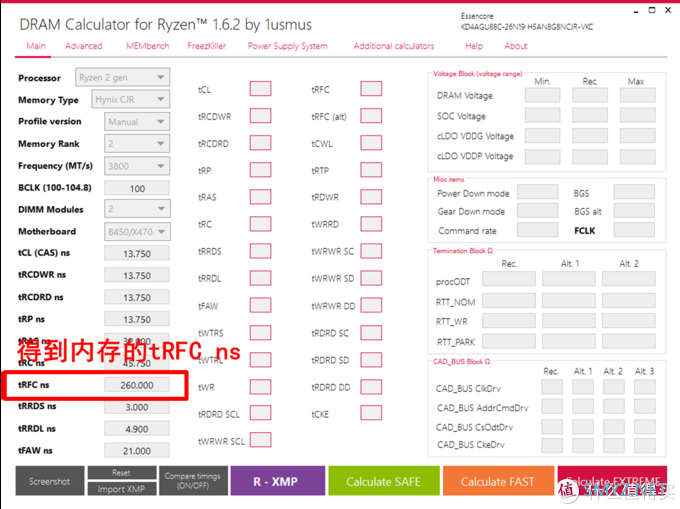The width and height of the screenshot is (680, 509).
Task: Click the FCLK value box
Action: coord(634,230)
